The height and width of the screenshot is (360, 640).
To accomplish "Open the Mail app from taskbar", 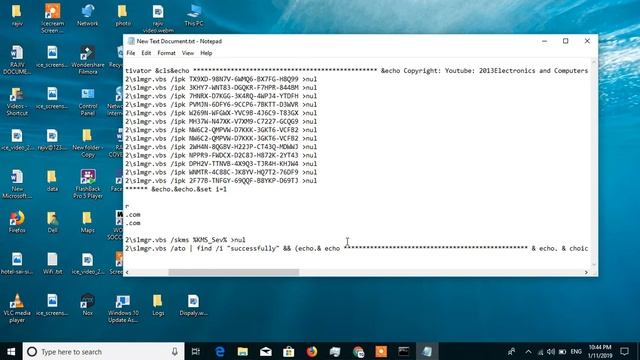I will click(266, 351).
